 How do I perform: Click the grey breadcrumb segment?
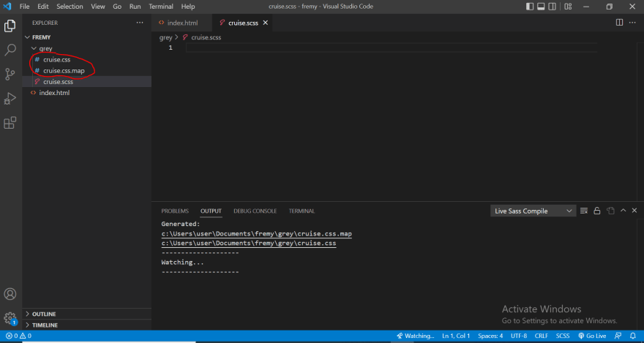coord(165,37)
